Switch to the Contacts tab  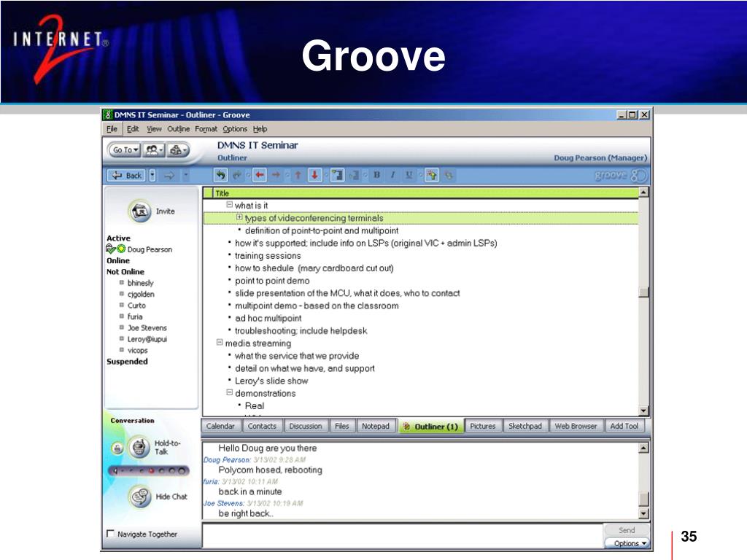point(262,426)
